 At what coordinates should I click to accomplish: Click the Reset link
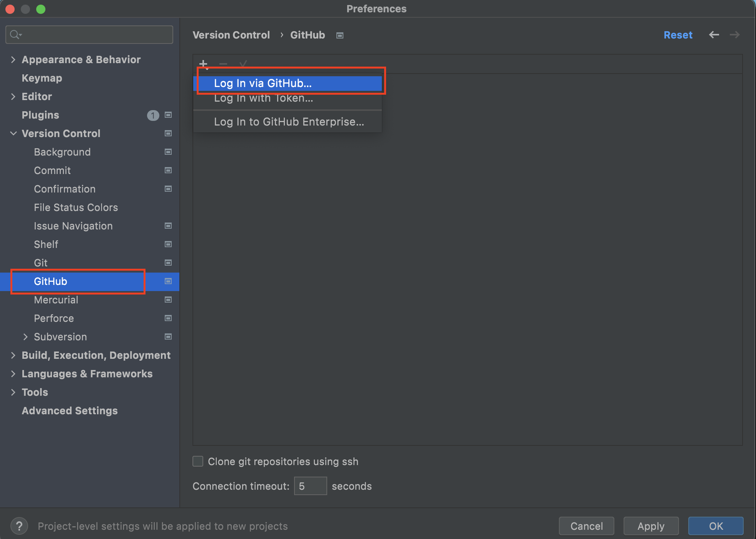[x=678, y=35]
